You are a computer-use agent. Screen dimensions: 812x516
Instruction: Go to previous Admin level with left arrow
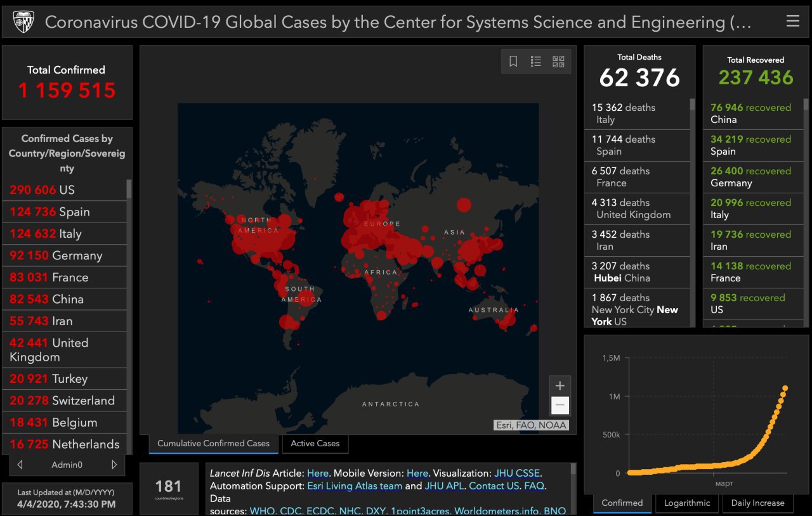point(20,465)
